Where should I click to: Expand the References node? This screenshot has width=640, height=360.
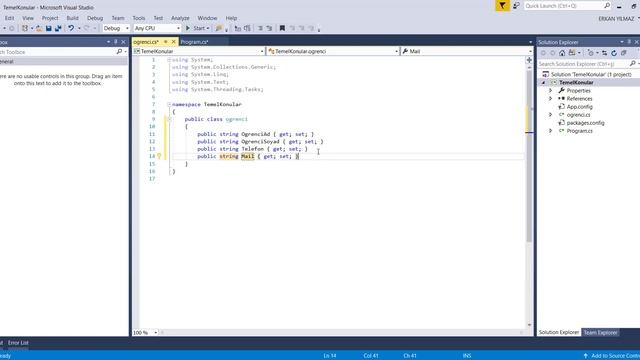click(551, 99)
